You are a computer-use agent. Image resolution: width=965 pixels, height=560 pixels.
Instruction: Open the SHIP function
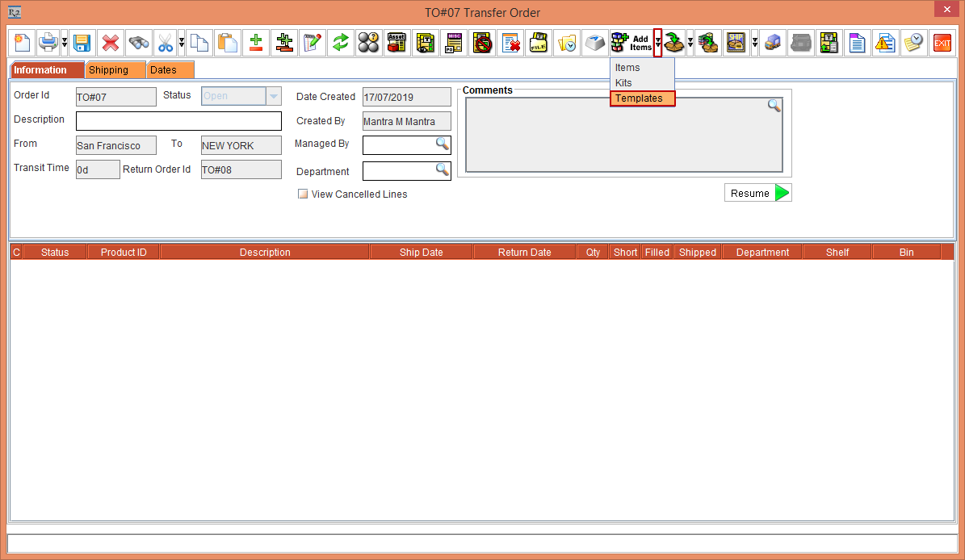736,43
